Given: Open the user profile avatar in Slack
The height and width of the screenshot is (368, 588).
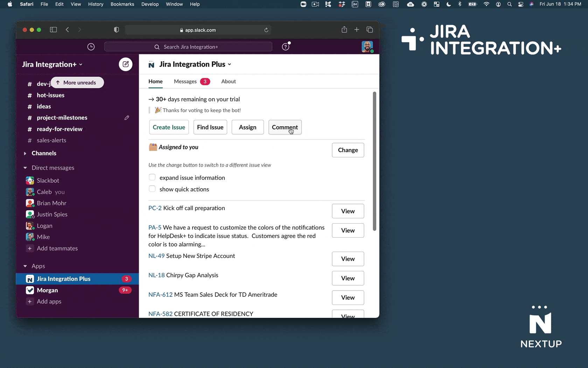Looking at the screenshot, I should click(x=367, y=47).
